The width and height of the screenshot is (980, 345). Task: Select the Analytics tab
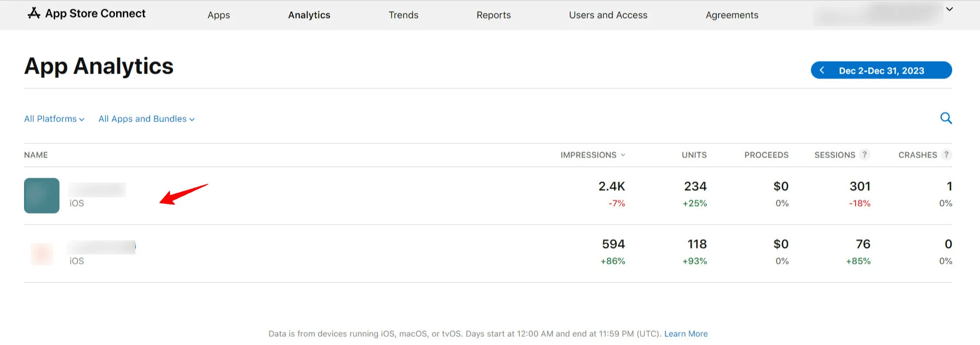pyautogui.click(x=309, y=15)
